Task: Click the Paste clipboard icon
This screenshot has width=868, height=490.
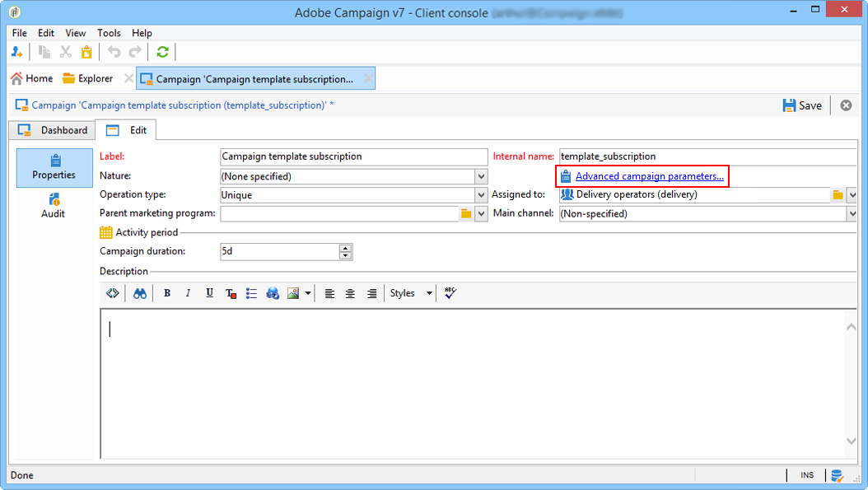Action: (86, 52)
